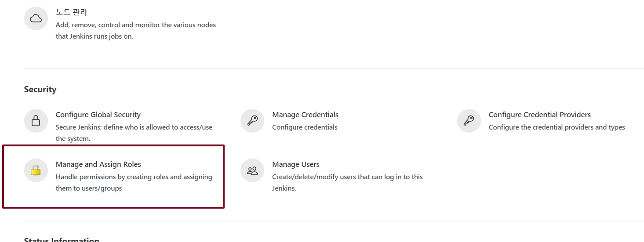Viewport: 644px width, 242px height.
Task: Click the 'Secure Jenkins; define who is allowed' description
Action: coord(134,133)
